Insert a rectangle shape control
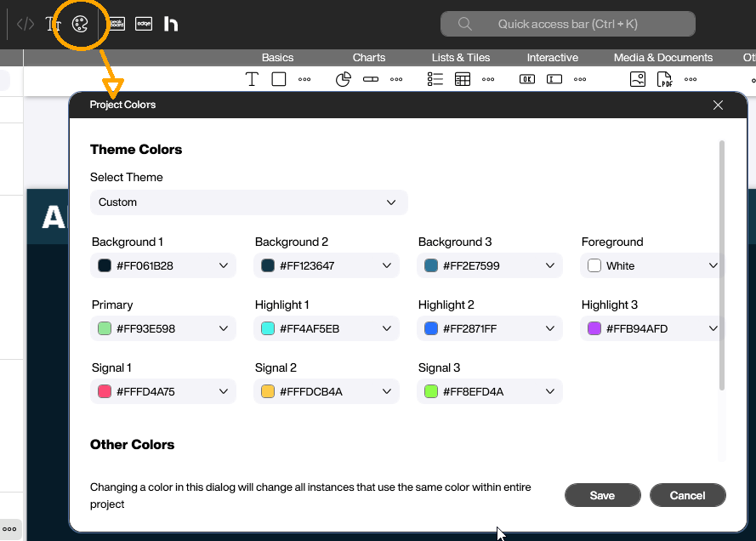The image size is (756, 541). [x=279, y=79]
